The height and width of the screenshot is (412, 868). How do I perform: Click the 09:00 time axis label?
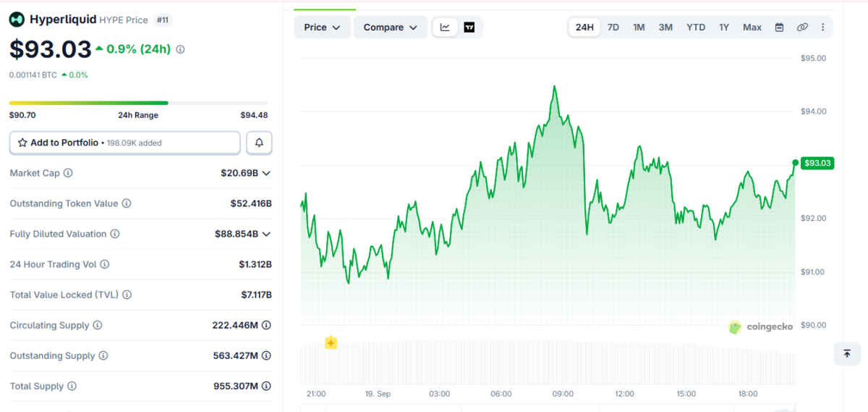point(563,394)
